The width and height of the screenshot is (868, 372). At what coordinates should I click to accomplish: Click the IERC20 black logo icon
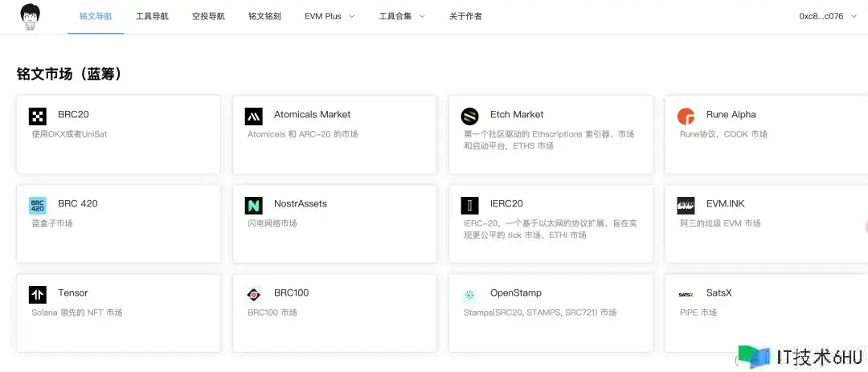tap(470, 206)
